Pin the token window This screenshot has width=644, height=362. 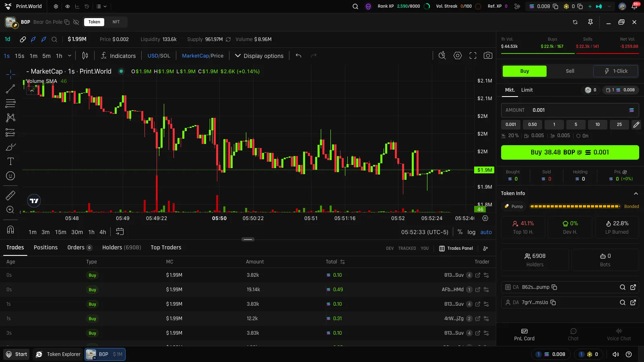(x=590, y=22)
